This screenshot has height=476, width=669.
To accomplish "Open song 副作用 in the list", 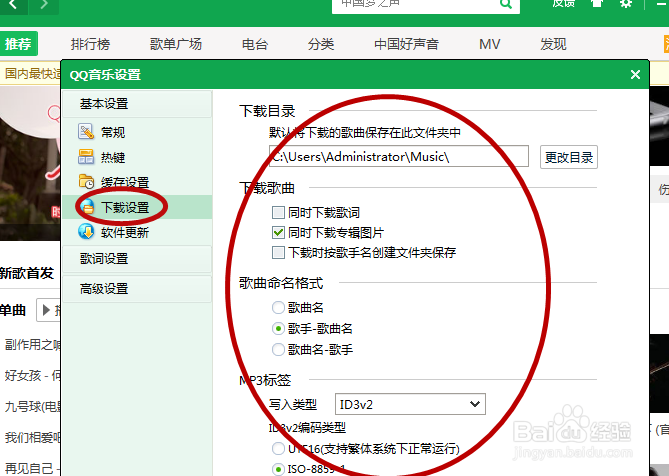I will coord(32,344).
